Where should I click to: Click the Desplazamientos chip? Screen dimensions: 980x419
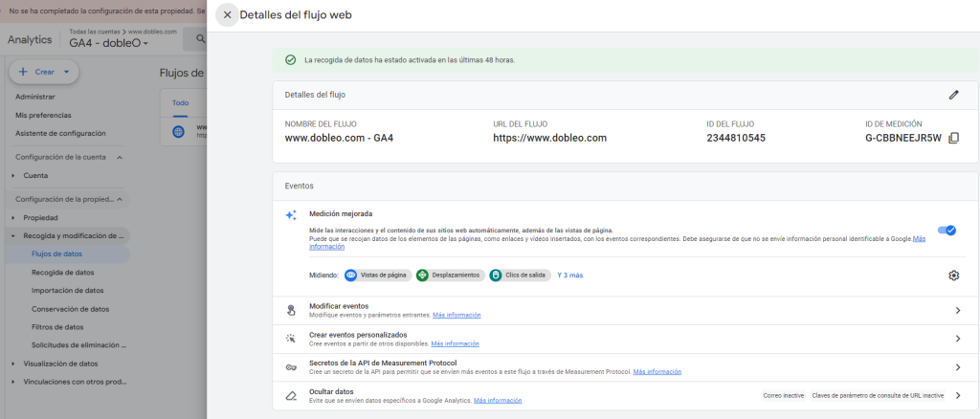449,276
